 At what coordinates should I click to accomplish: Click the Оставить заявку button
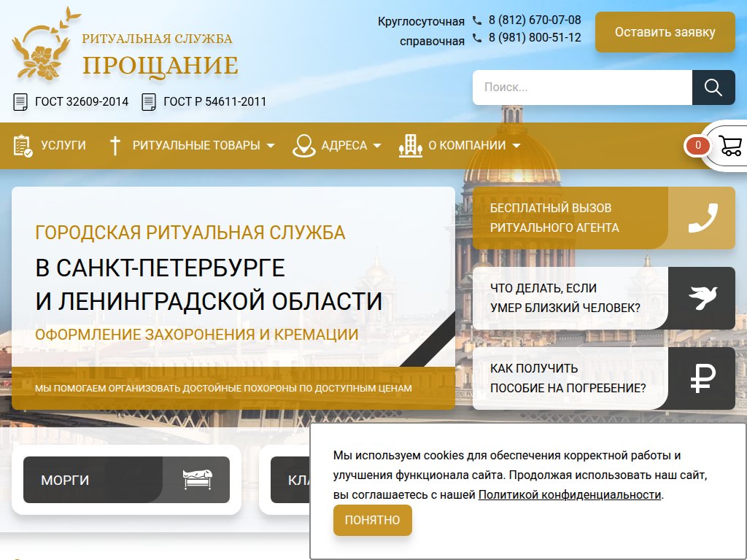[x=665, y=32]
